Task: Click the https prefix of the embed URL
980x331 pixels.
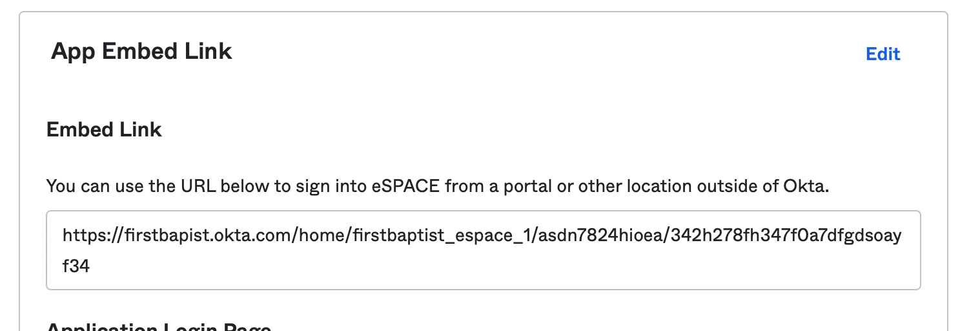Action: [x=84, y=235]
